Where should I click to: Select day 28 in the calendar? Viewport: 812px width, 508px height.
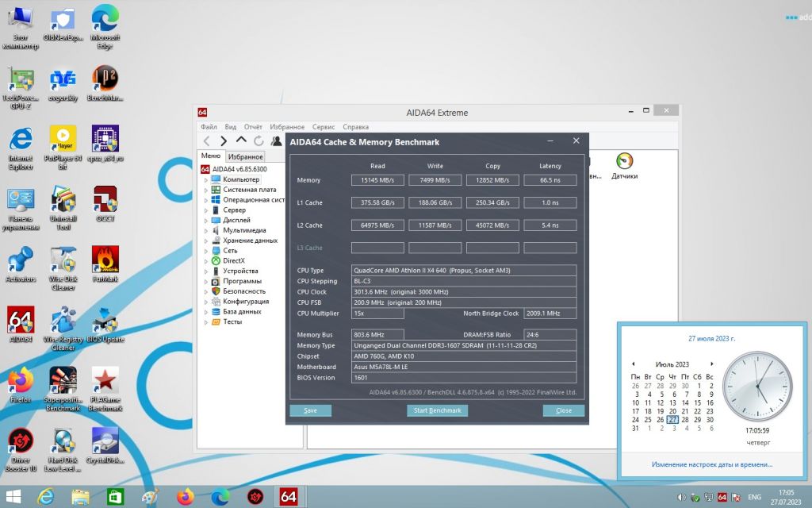tap(684, 419)
